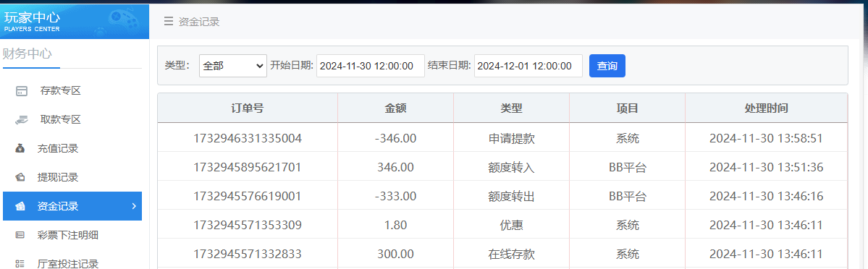This screenshot has width=868, height=269.
Task: Select 彩票下注明细 menu item
Action: click(67, 235)
